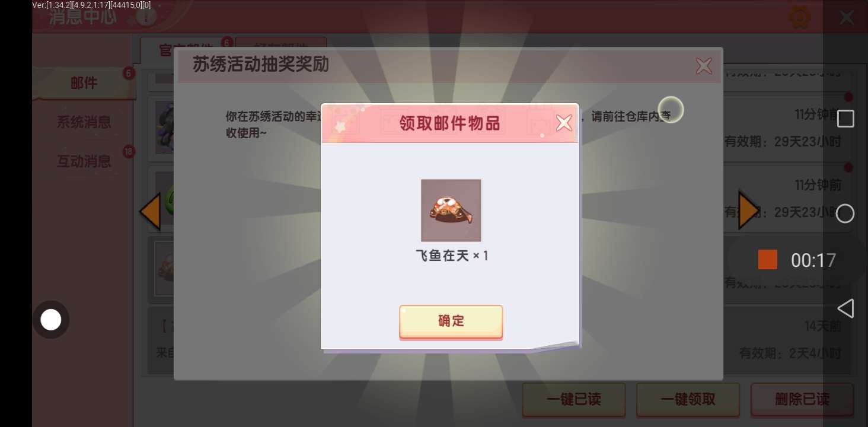This screenshot has height=427, width=868.
Task: Close the 苏绣活动抽奖奖励 mail window
Action: pos(704,65)
